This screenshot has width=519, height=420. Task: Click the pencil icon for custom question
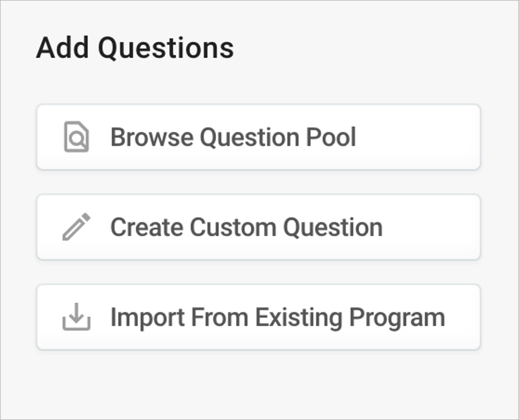(76, 227)
